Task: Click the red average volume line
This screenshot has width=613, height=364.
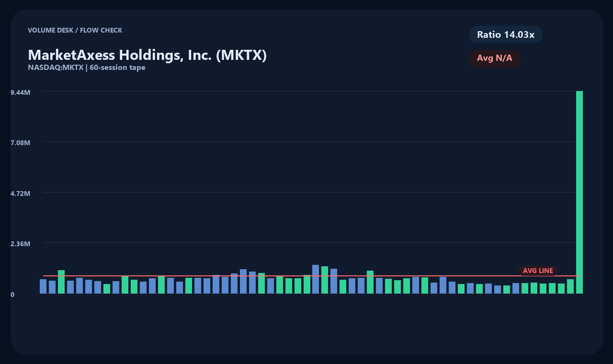Action: 311,276
